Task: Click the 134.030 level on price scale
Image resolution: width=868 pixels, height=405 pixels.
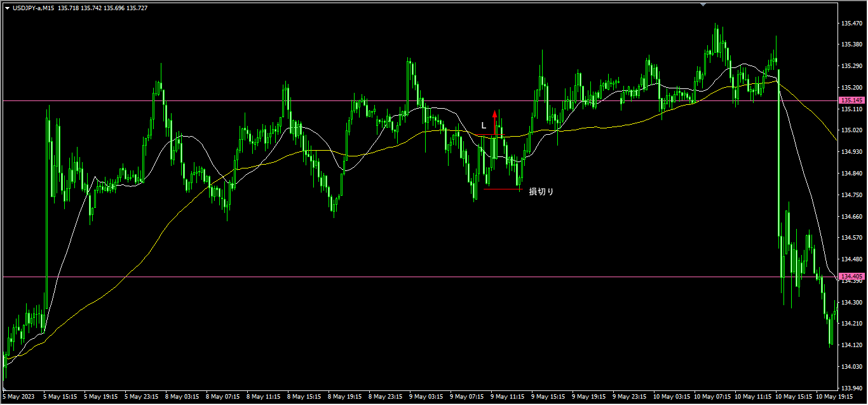Action: [850, 367]
